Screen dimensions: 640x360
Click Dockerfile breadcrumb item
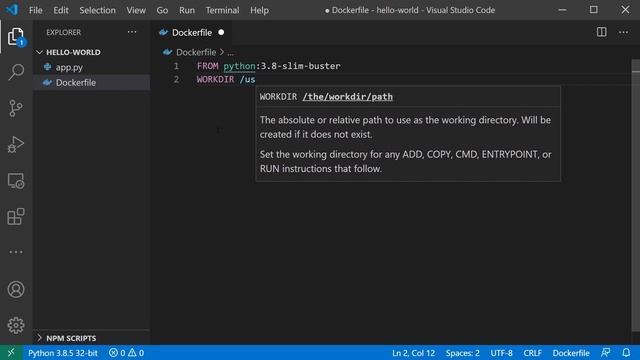click(x=196, y=52)
